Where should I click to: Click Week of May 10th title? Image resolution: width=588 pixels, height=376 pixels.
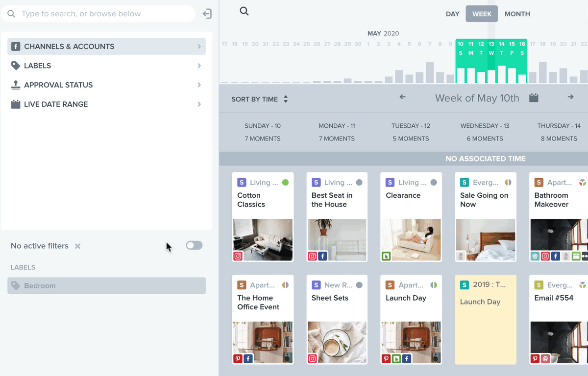click(x=477, y=98)
